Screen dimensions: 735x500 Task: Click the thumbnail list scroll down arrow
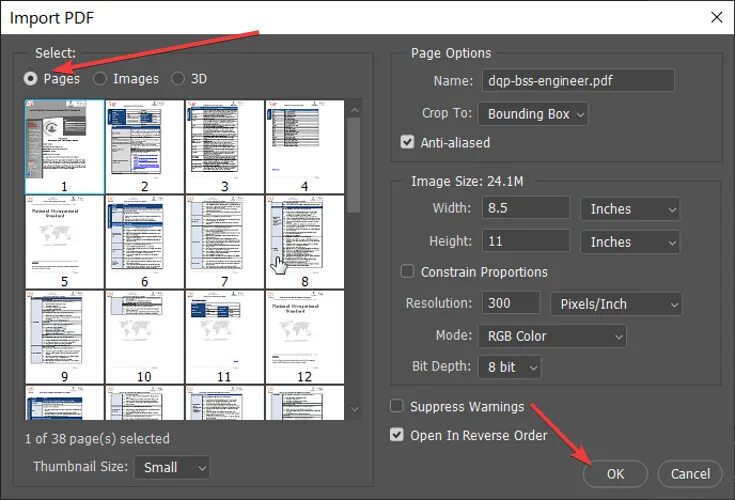pos(354,409)
